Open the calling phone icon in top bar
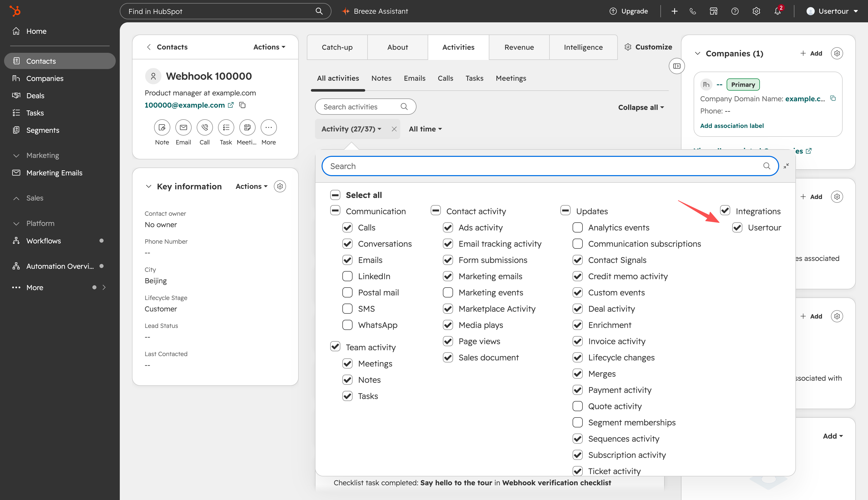This screenshot has width=868, height=500. [693, 11]
